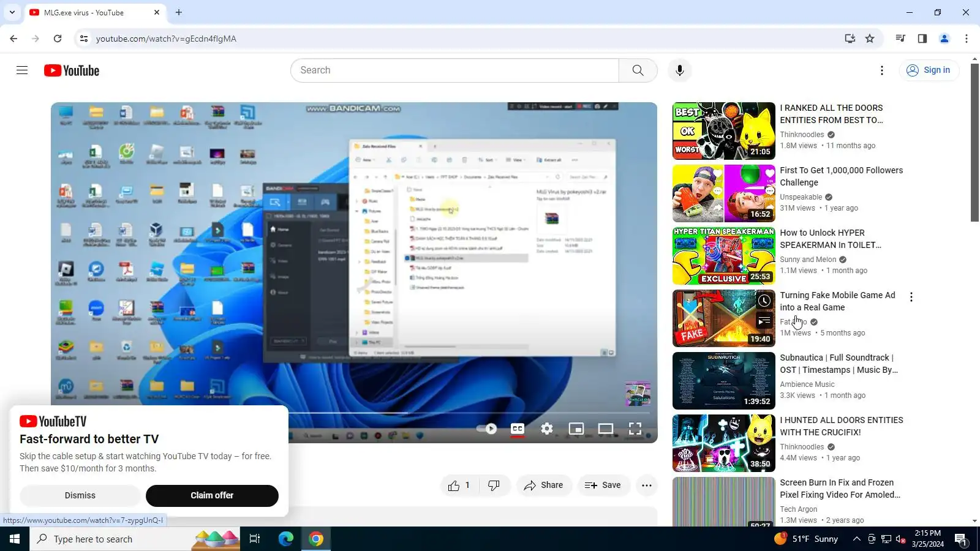Save the video to a playlist
Screen dimensions: 980x551
tap(603, 485)
